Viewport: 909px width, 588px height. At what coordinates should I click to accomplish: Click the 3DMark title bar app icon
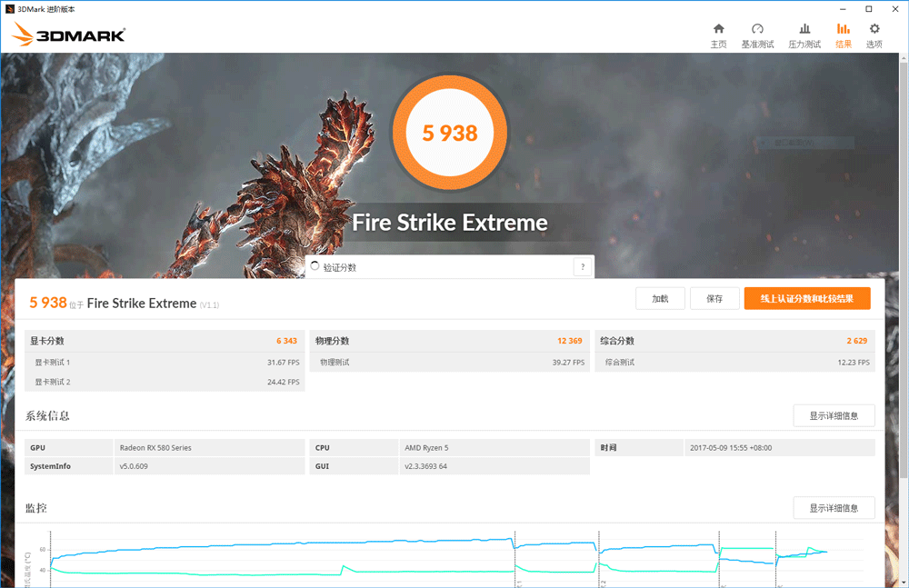tap(10, 8)
